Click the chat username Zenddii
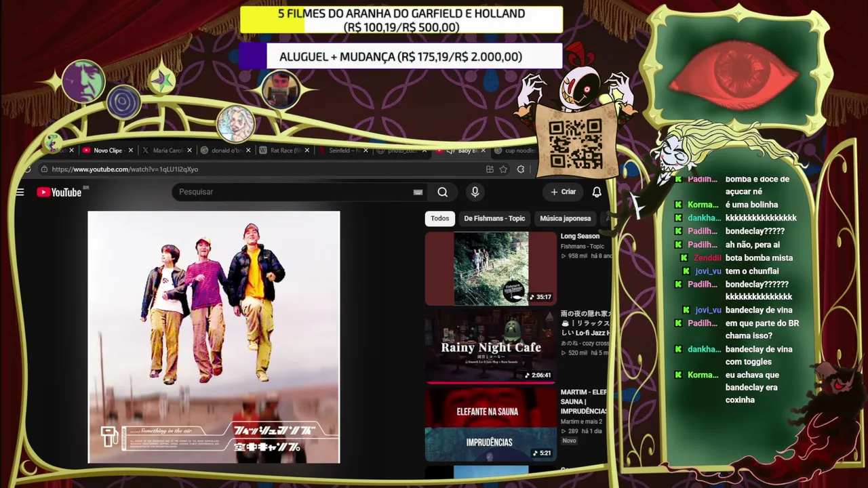Viewport: 868px width, 488px height. click(707, 258)
